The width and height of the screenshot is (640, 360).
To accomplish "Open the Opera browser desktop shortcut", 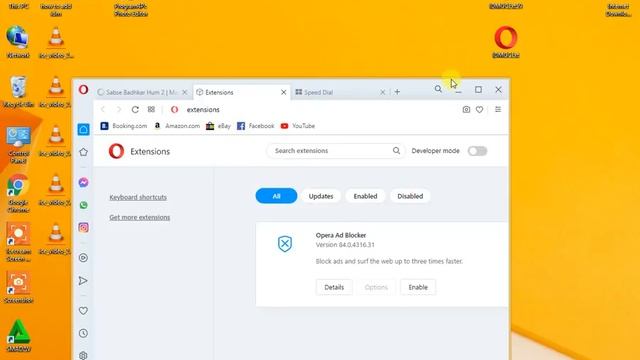I will pos(506,42).
